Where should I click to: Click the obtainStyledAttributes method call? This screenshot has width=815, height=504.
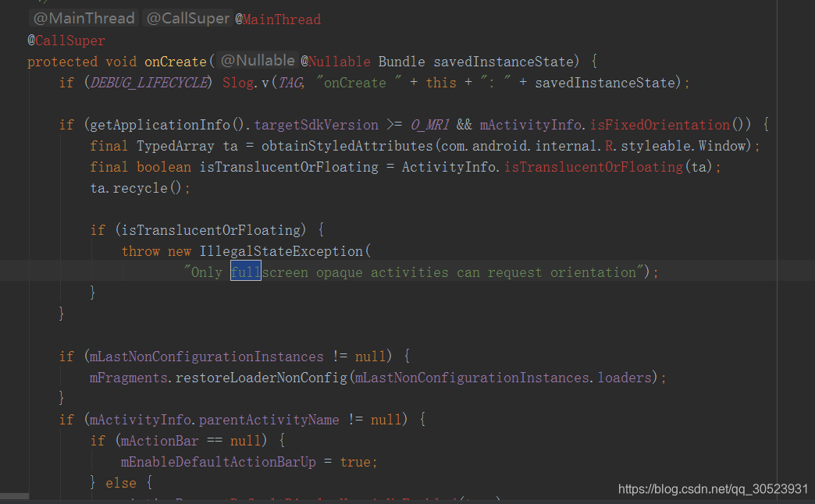(x=347, y=146)
